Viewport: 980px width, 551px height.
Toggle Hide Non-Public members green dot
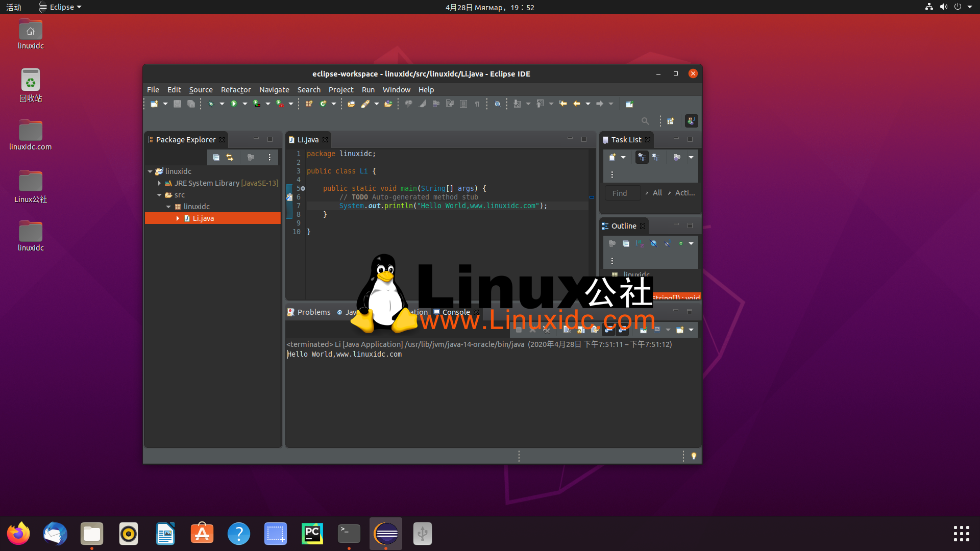click(680, 243)
